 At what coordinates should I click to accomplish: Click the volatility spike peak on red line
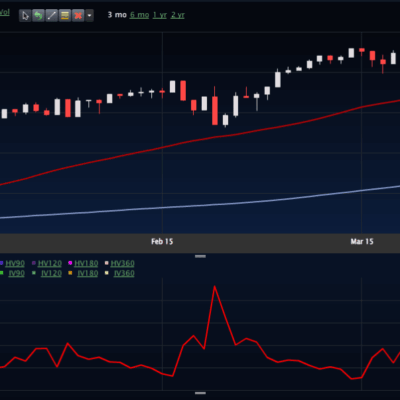[215, 287]
